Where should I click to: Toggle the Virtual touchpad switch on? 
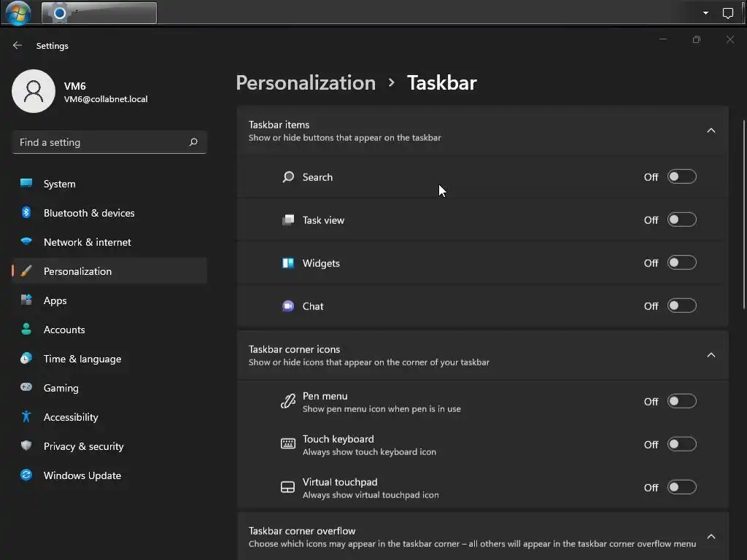(x=681, y=488)
